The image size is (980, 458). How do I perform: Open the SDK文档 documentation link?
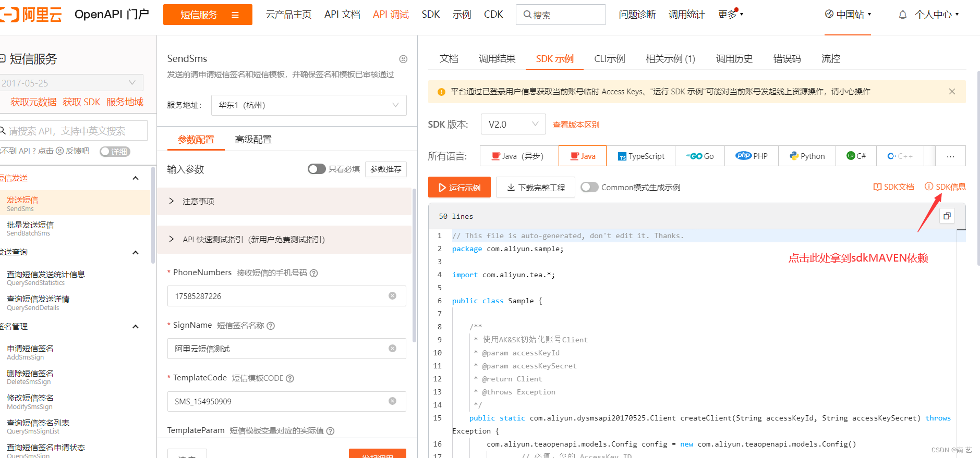[893, 187]
